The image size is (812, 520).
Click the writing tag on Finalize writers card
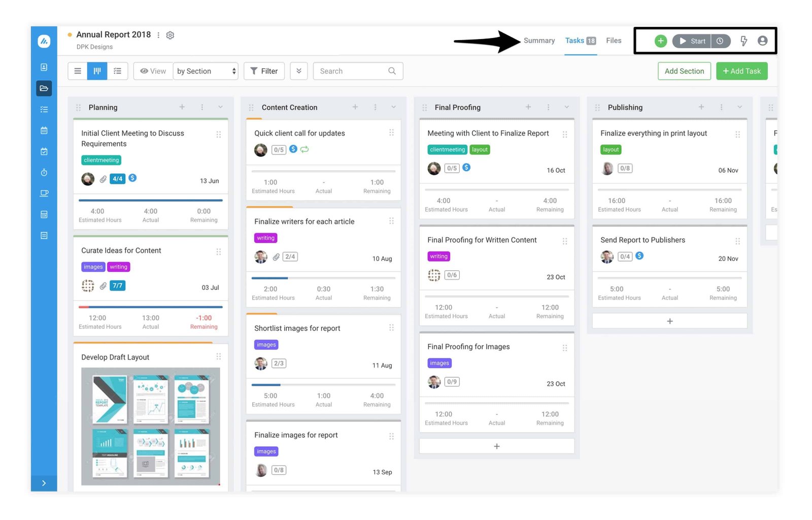pos(265,238)
